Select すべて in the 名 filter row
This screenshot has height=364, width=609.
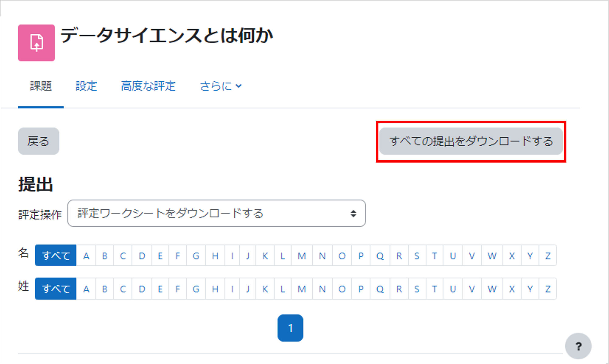coord(56,255)
